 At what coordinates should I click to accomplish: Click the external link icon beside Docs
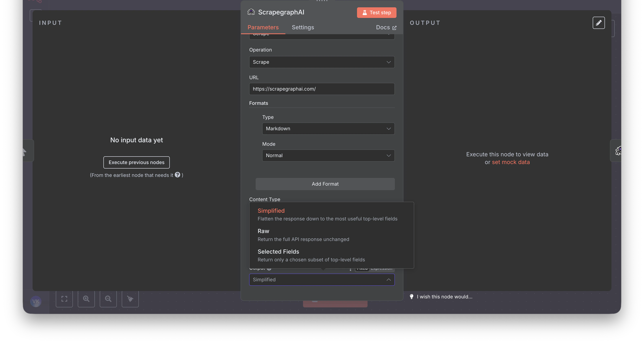(394, 28)
